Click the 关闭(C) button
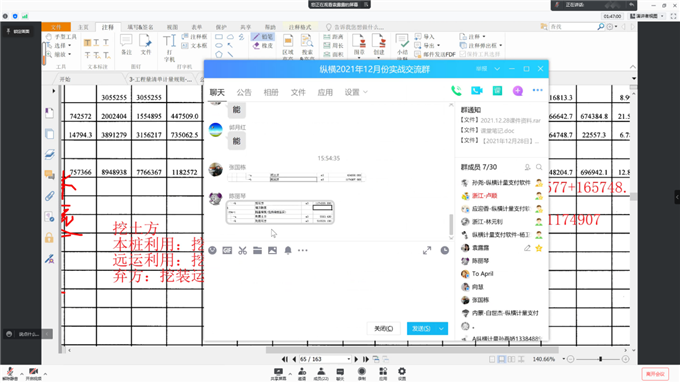Viewport: 680px width, 383px height. 384,329
